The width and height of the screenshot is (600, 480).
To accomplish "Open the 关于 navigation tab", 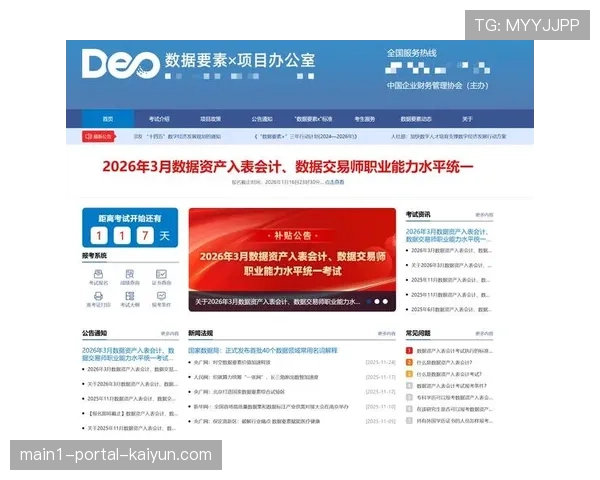I will [x=467, y=119].
